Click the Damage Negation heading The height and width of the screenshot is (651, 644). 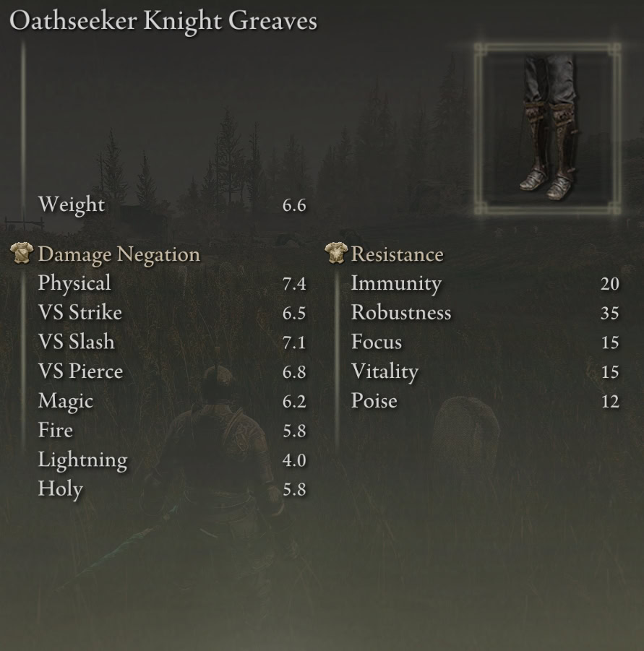click(x=119, y=254)
